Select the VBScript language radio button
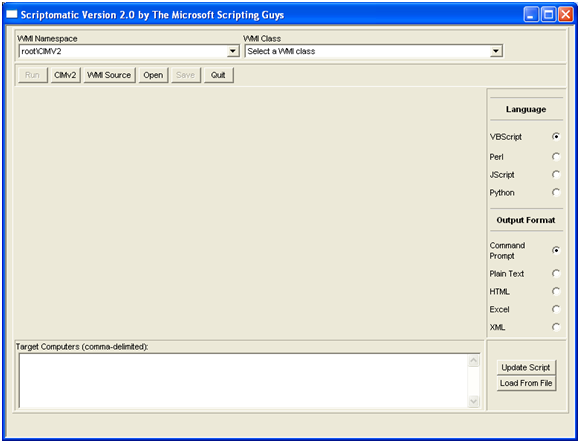This screenshot has width=580, height=443. click(x=556, y=136)
